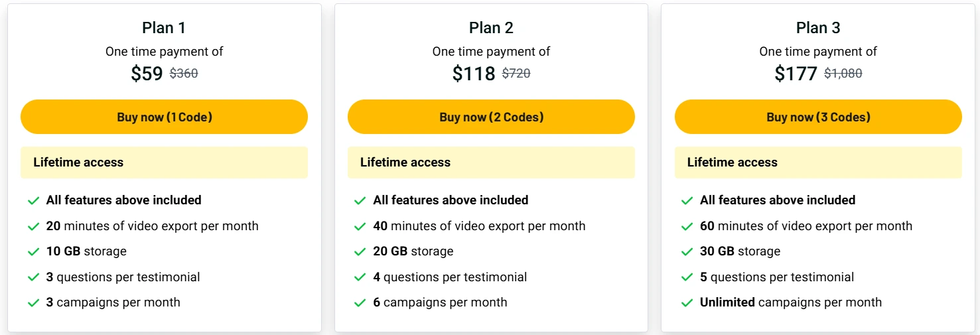Click the $59 price in Plan 1
Screen dimensions: 980x335
[147, 74]
